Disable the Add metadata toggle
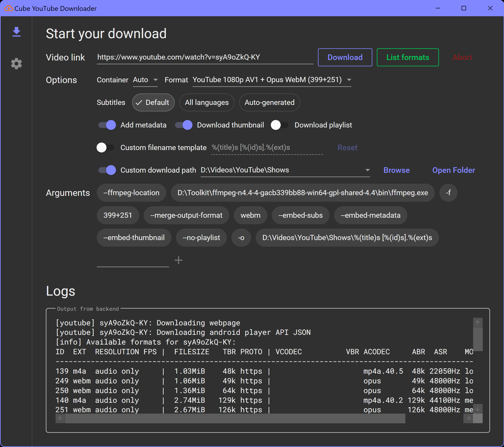This screenshot has height=447, width=504. (x=107, y=125)
